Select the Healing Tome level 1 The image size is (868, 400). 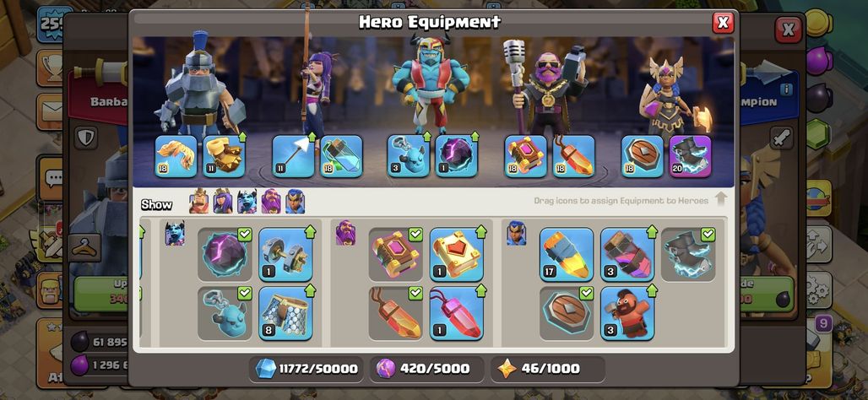tap(457, 255)
